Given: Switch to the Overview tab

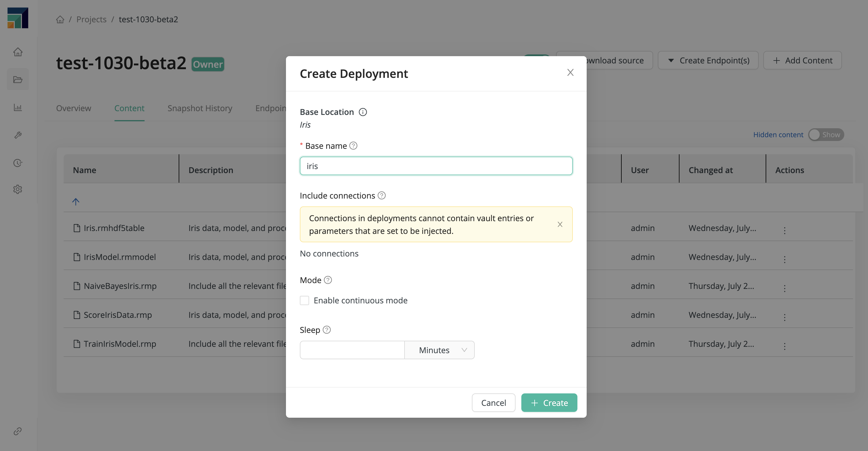Looking at the screenshot, I should tap(73, 109).
